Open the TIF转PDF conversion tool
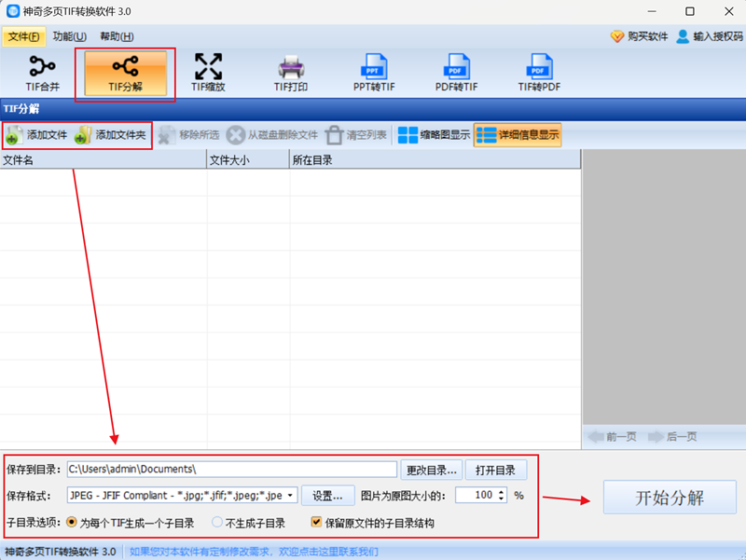This screenshot has width=746, height=560. pyautogui.click(x=539, y=72)
